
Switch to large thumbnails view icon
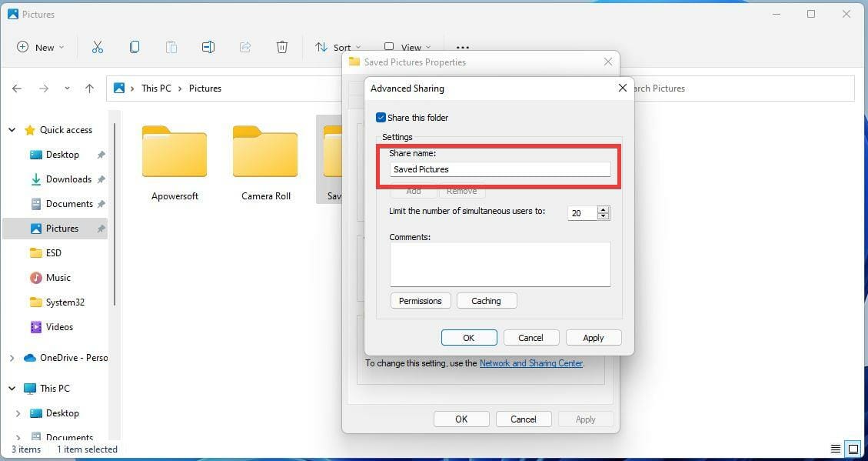[x=853, y=449]
